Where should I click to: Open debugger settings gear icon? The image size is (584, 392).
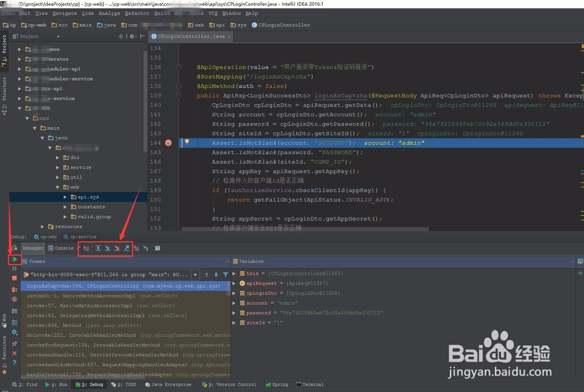[x=15, y=332]
